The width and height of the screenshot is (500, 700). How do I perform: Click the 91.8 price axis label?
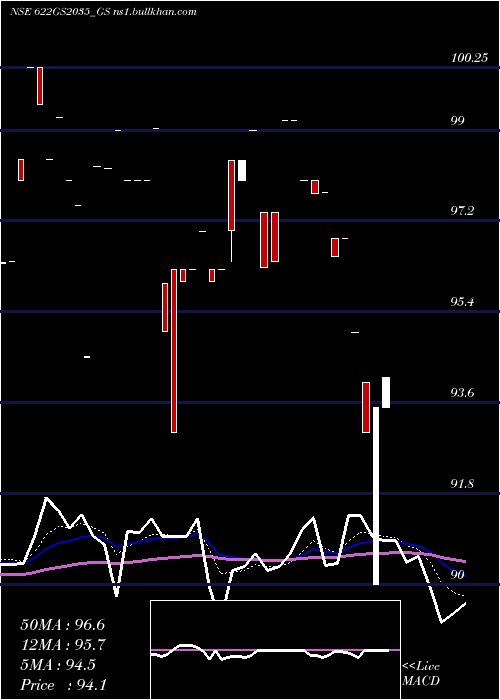tap(462, 484)
